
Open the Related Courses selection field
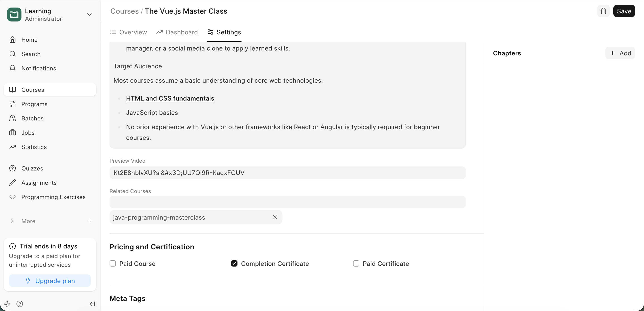coord(287,202)
